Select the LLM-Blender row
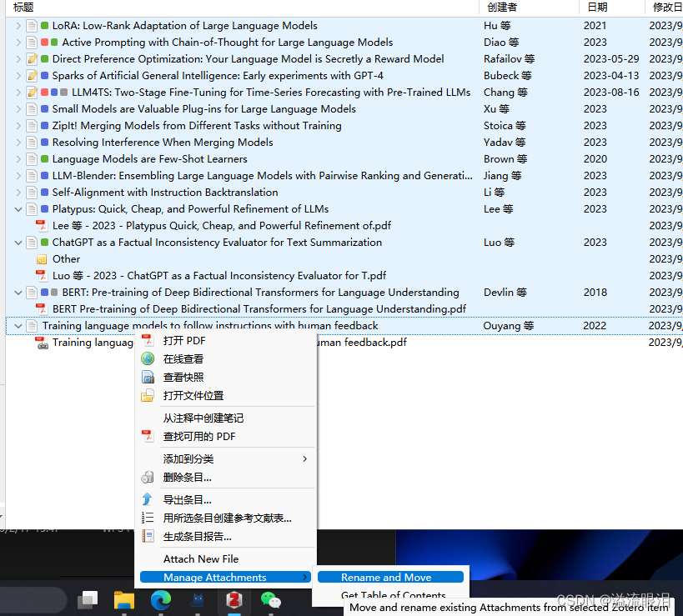 pos(344,176)
